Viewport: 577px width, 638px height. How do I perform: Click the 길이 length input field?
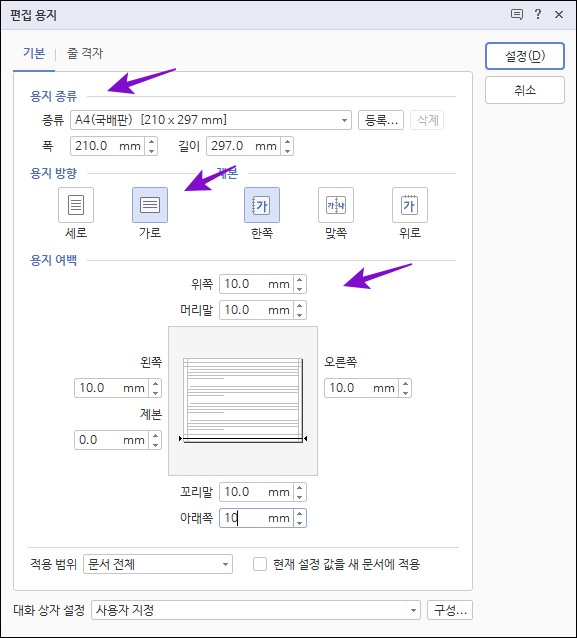245,146
